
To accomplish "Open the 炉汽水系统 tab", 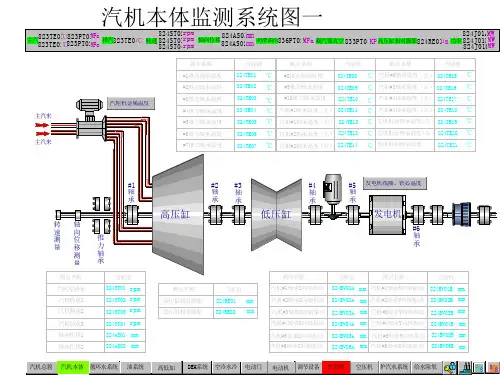I will (x=394, y=367).
